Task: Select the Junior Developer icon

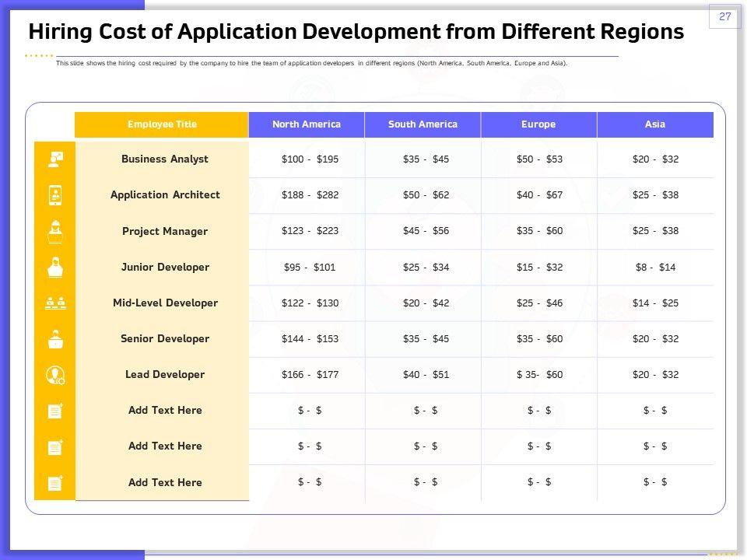Action: [55, 267]
